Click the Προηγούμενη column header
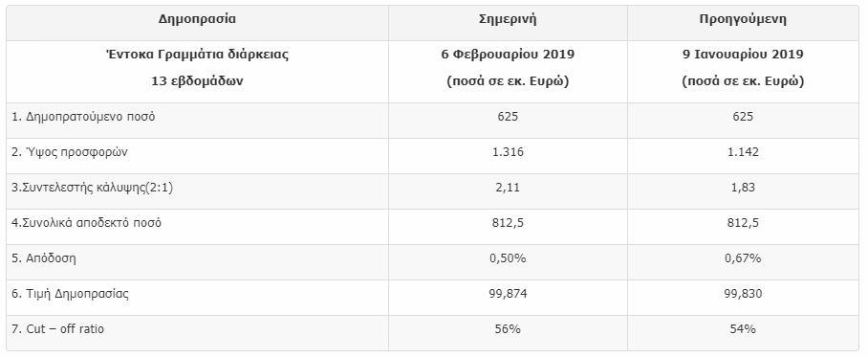This screenshot has width=868, height=358. [743, 19]
